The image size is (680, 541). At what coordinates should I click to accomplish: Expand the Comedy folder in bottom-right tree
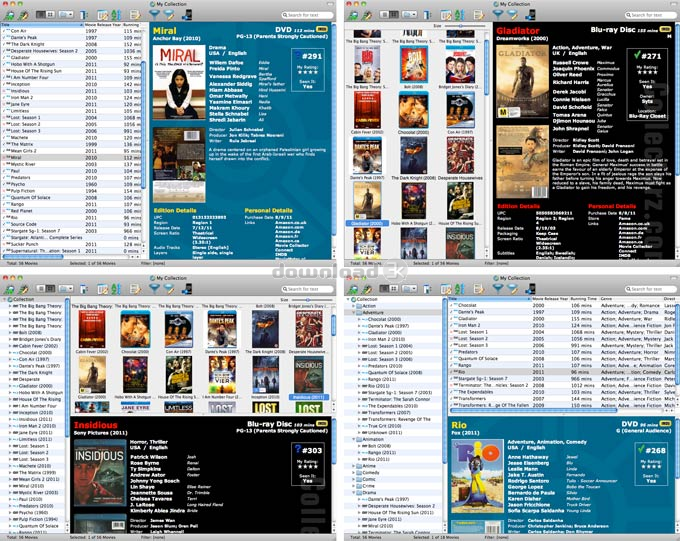coord(354,472)
